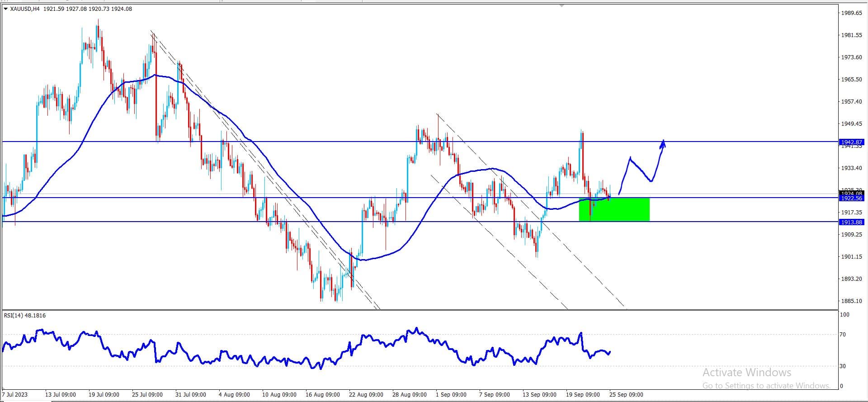This screenshot has height=402, width=868.
Task: Open the triangle menu beside XAUUSD,H4
Action: coord(5,9)
